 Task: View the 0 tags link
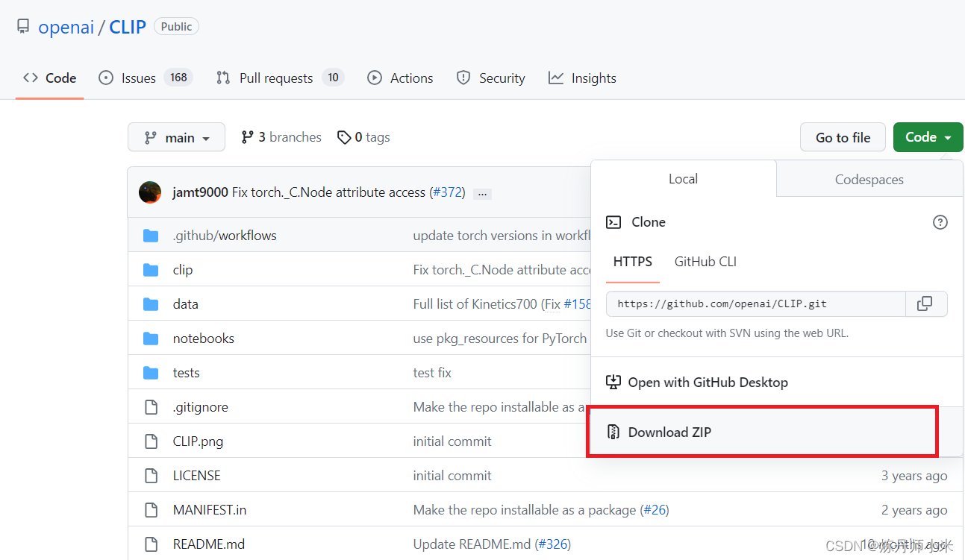coord(363,137)
